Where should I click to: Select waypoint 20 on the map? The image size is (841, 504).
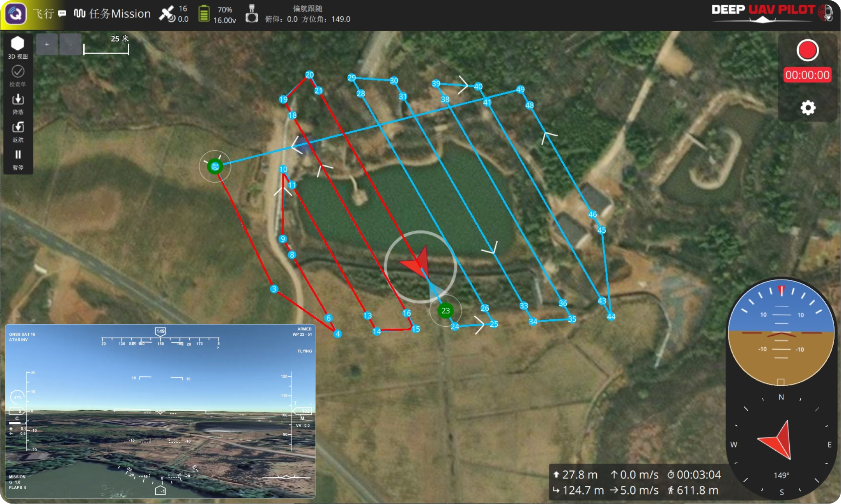click(x=309, y=75)
